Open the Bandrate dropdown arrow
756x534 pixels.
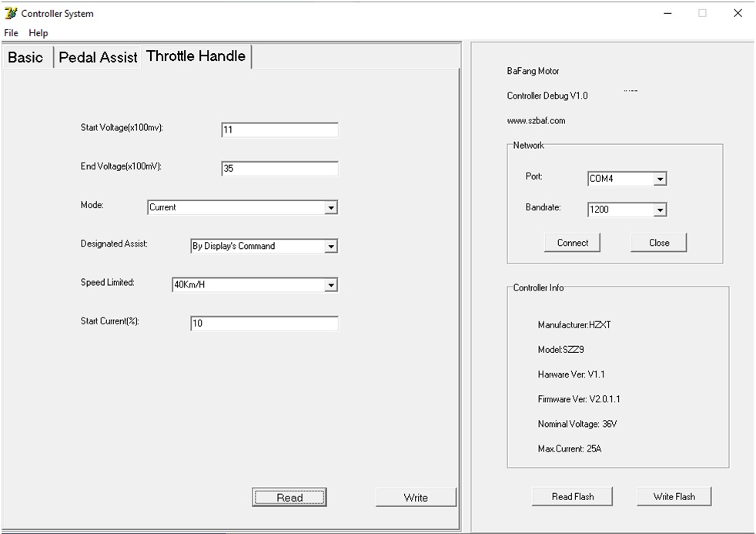(x=660, y=210)
